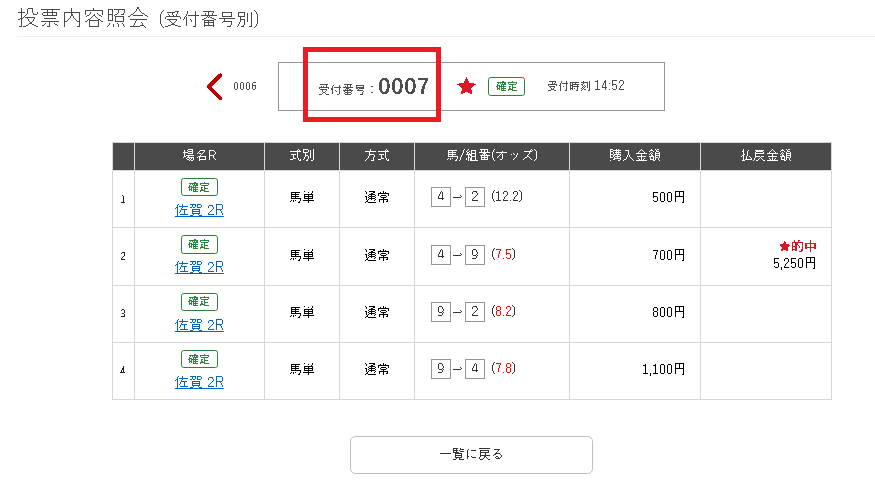This screenshot has height=481, width=875.
Task: Go to previous receipt with red chevron
Action: click(x=215, y=86)
